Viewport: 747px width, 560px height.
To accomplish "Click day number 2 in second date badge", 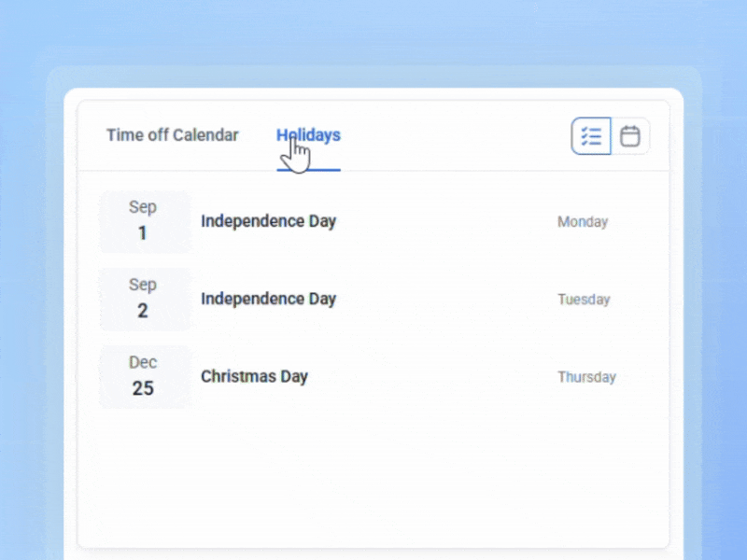I will 143,311.
